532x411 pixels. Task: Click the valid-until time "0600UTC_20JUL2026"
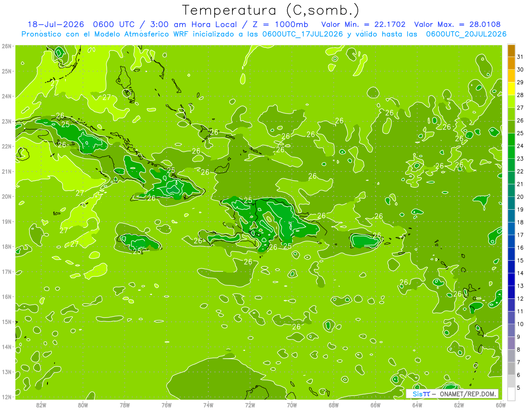click(x=466, y=34)
